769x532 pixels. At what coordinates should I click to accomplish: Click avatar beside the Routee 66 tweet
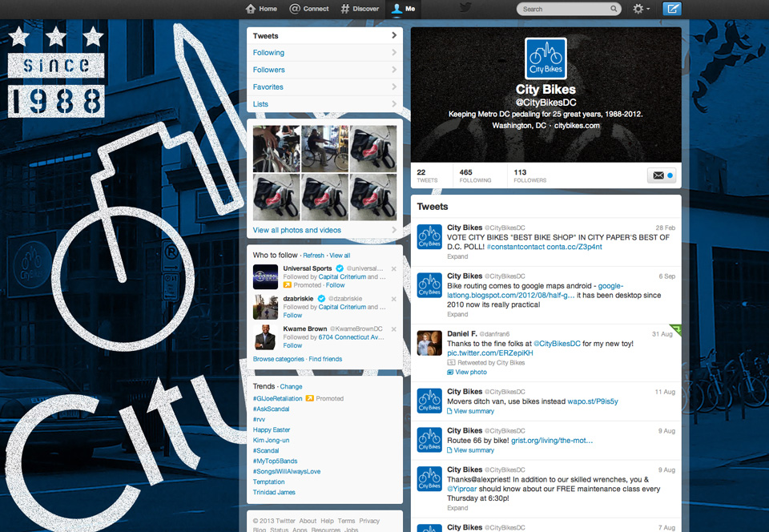429,440
